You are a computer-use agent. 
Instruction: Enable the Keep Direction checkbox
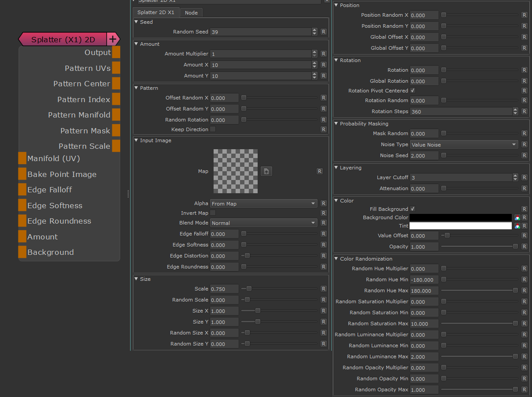click(x=213, y=129)
